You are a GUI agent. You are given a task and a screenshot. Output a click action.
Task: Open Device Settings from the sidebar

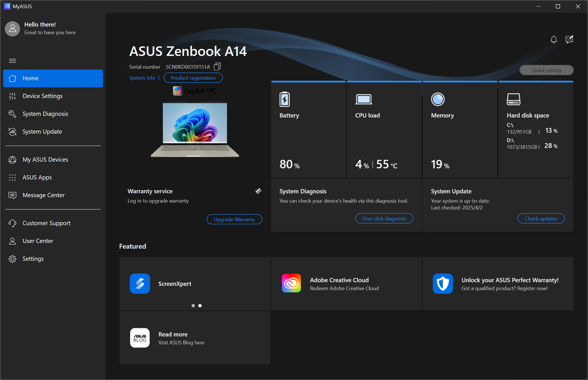click(x=42, y=96)
